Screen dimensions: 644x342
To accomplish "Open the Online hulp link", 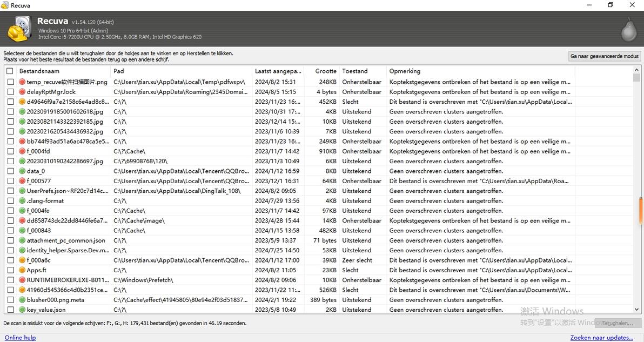I will point(21,338).
